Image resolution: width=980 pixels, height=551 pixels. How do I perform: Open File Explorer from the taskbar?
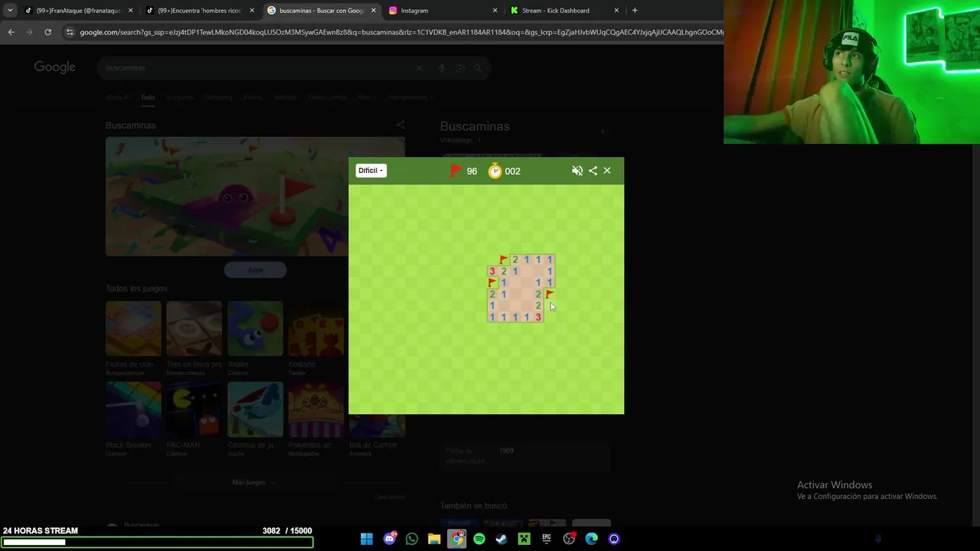pos(434,539)
